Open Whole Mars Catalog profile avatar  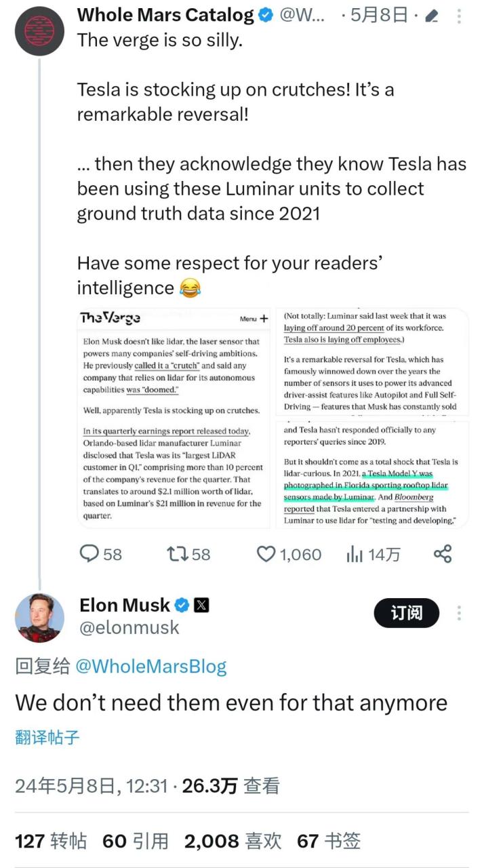[x=39, y=31]
